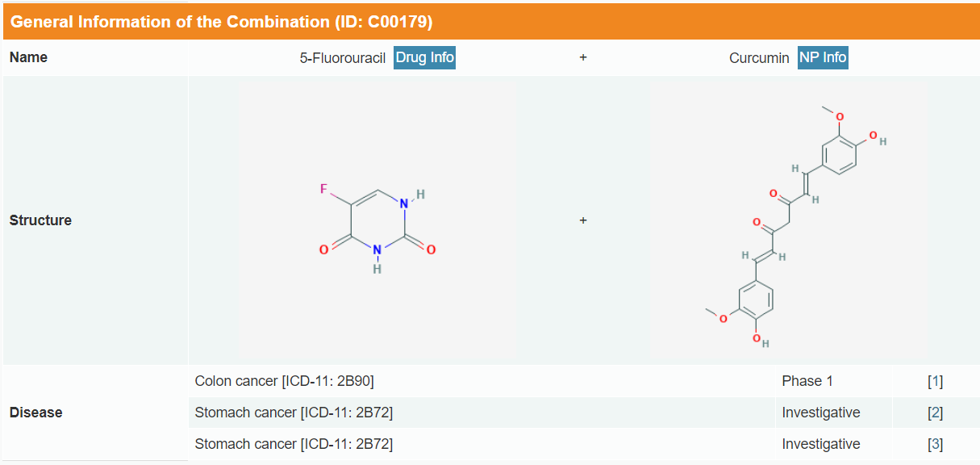This screenshot has height=465, width=980.
Task: Select the Stomach cancer row with reference [2]
Action: click(294, 413)
